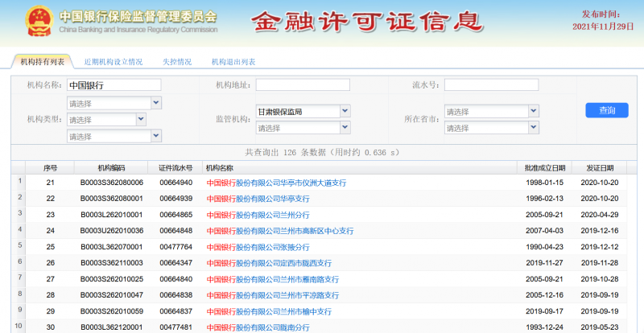Viewport: 644px width, 333px height.
Task: Select issue date 2020-04-29 cell
Action: (600, 215)
